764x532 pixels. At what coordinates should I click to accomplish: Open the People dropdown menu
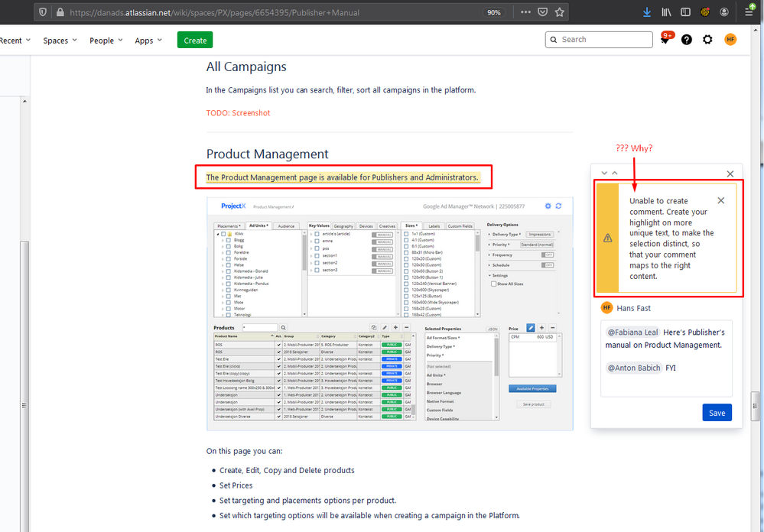pos(106,41)
